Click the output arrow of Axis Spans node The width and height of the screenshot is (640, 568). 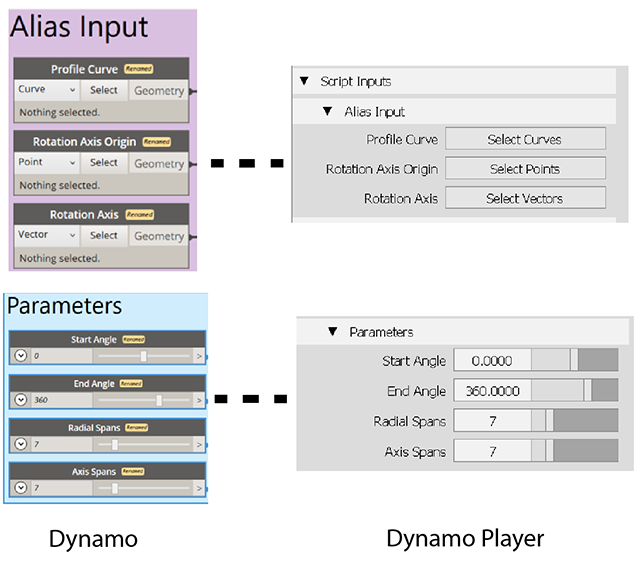(x=199, y=488)
